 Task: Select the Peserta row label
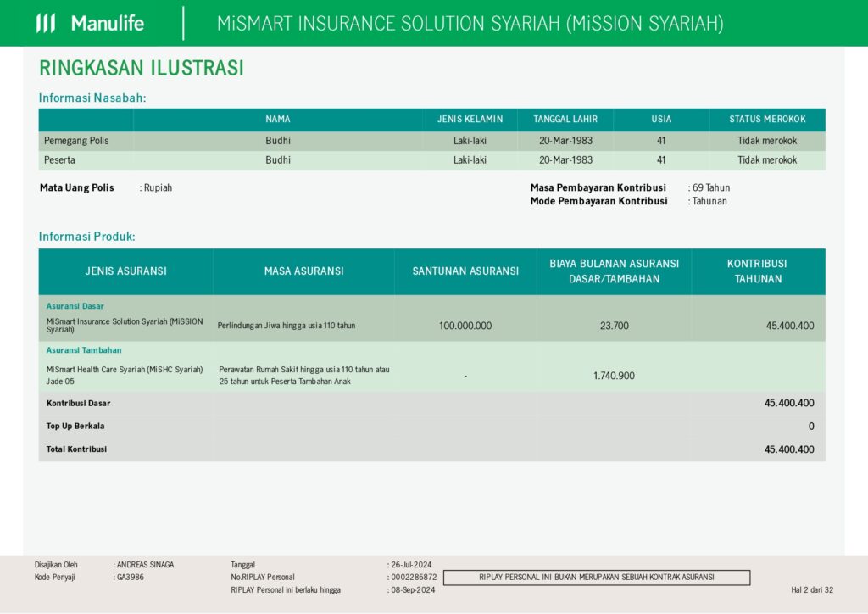pyautogui.click(x=59, y=160)
